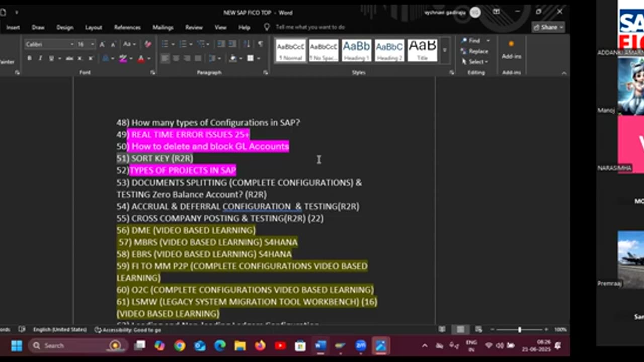Viewport: 644px width, 362px height.
Task: Switch to Print Layout view
Action: tap(460, 330)
